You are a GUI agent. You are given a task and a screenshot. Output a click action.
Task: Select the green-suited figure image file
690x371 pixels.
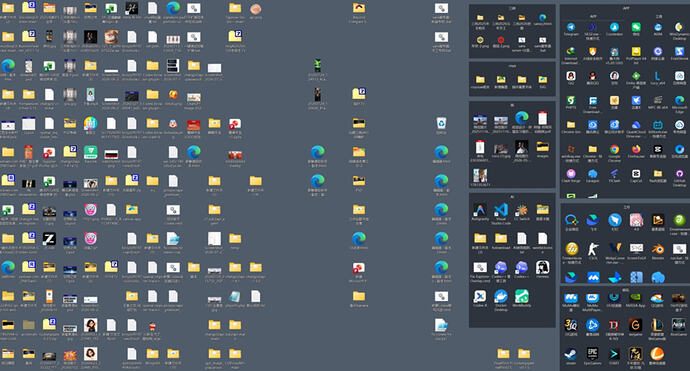tap(317, 65)
